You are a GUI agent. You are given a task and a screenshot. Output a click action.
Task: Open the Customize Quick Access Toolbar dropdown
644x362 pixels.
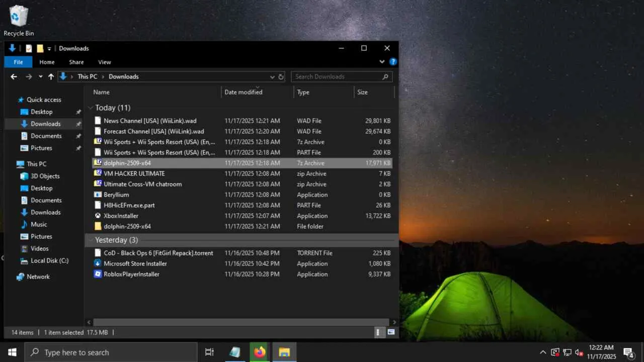point(49,49)
